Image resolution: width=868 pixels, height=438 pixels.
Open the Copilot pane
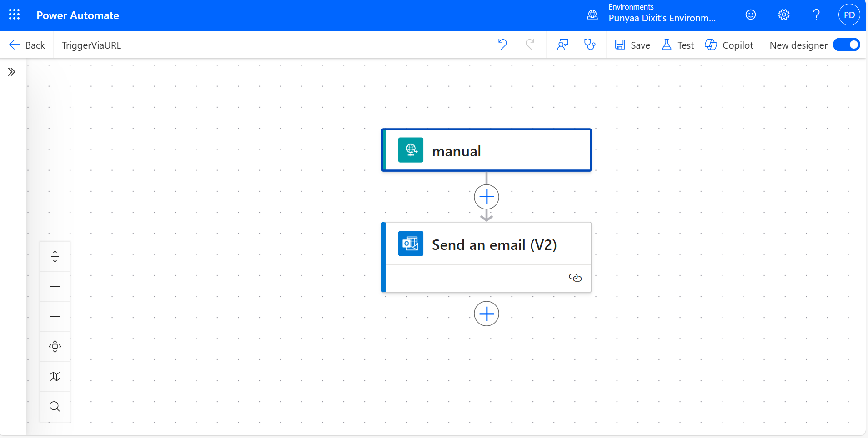(729, 45)
